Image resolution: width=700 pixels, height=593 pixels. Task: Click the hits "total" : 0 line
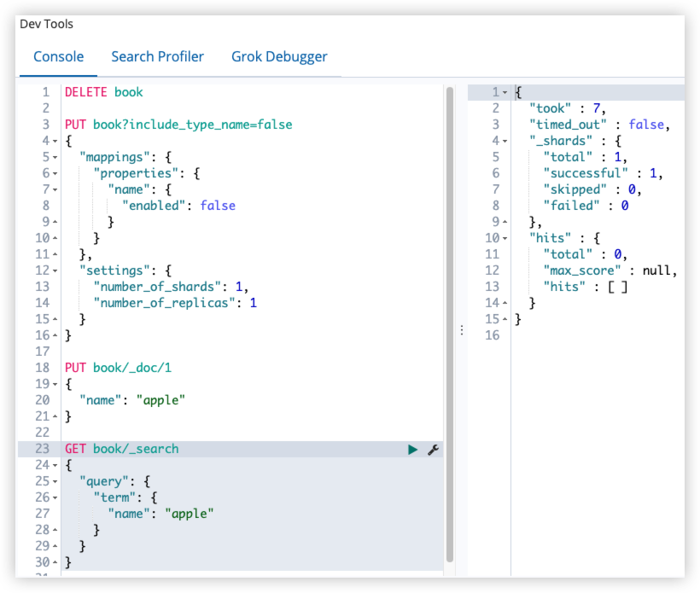pos(586,254)
